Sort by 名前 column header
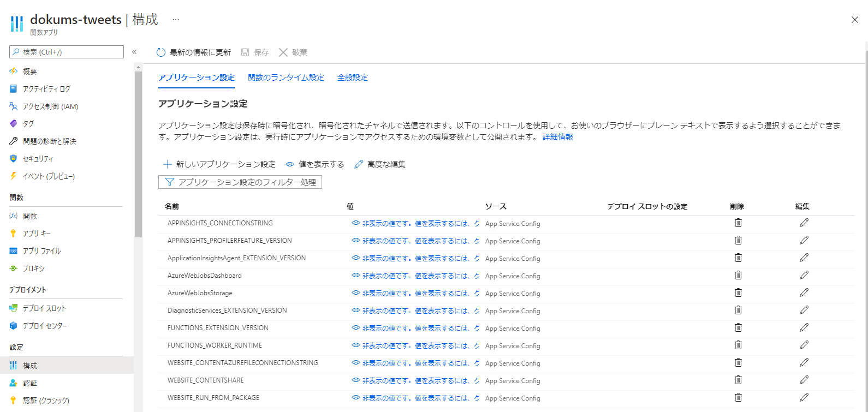The width and height of the screenshot is (868, 412). (172, 206)
